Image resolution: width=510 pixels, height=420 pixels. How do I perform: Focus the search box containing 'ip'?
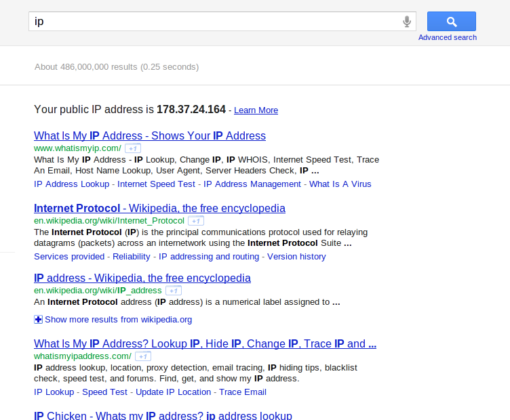[x=222, y=22]
